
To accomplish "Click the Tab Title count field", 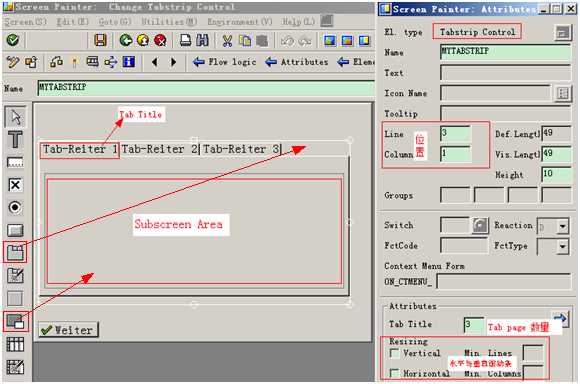I will [x=474, y=326].
